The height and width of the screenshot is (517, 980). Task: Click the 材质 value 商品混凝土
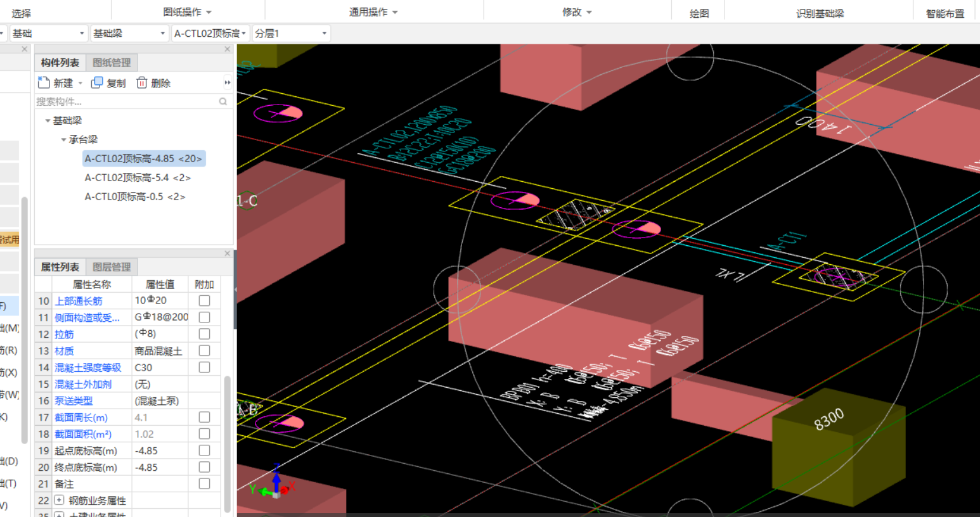click(160, 350)
